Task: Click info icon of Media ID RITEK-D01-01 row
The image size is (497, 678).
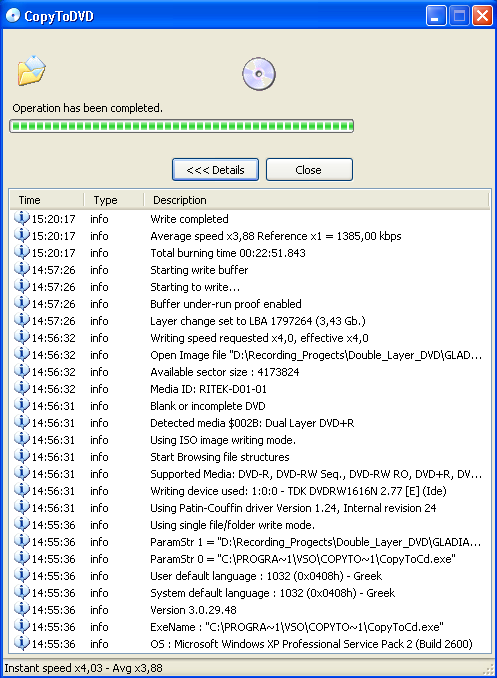Action: (22, 388)
